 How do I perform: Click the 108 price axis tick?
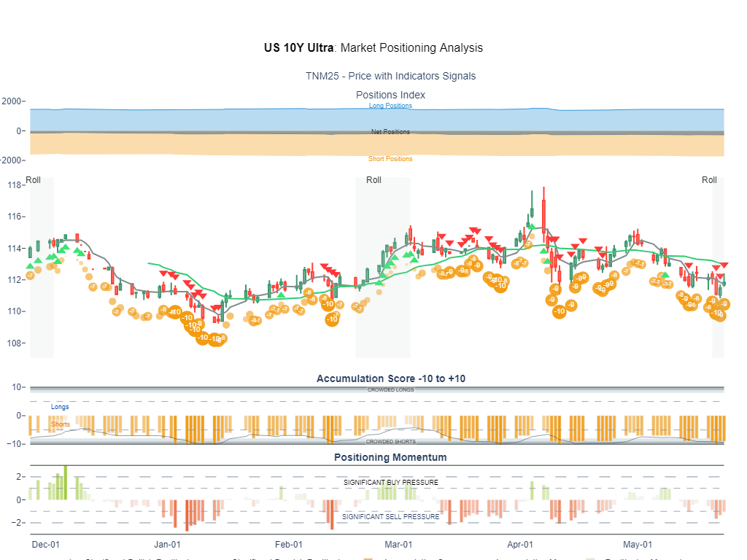point(14,343)
